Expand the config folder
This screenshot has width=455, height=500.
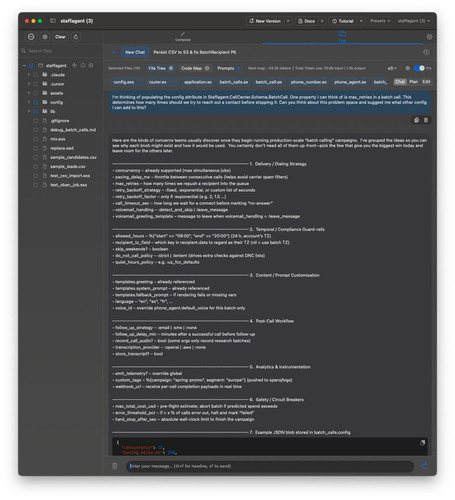coord(29,102)
